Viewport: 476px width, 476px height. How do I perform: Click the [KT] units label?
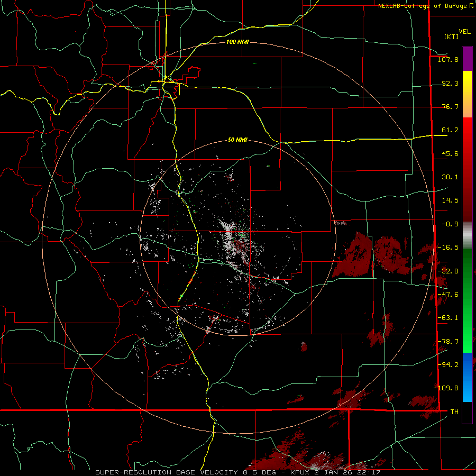tap(452, 36)
